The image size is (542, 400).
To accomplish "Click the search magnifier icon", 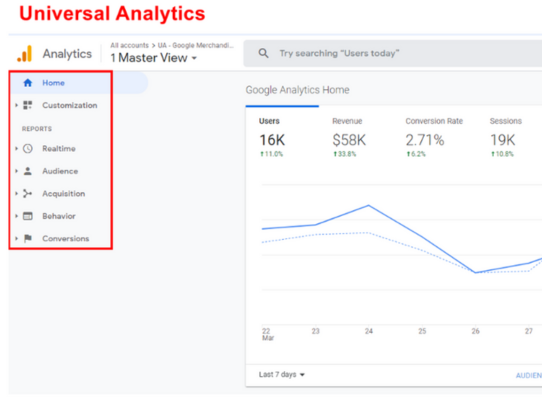I will pos(263,53).
